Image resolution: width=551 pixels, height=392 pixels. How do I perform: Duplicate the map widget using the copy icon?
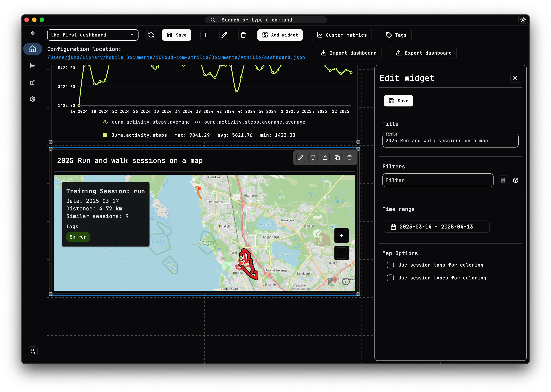[x=337, y=158]
